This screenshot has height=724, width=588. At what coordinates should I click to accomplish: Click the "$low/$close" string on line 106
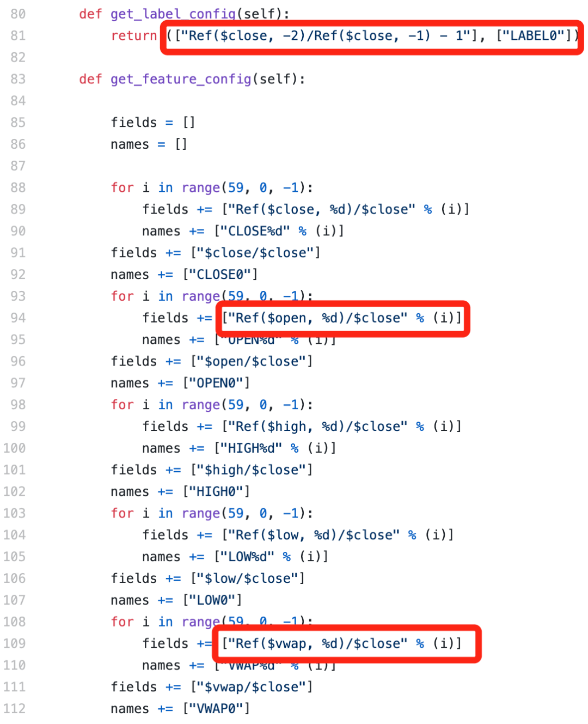coord(248,579)
